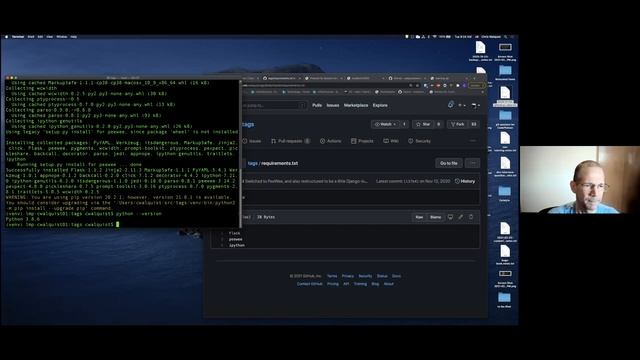The image size is (640, 360).
Task: Open the commit History link
Action: (465, 181)
